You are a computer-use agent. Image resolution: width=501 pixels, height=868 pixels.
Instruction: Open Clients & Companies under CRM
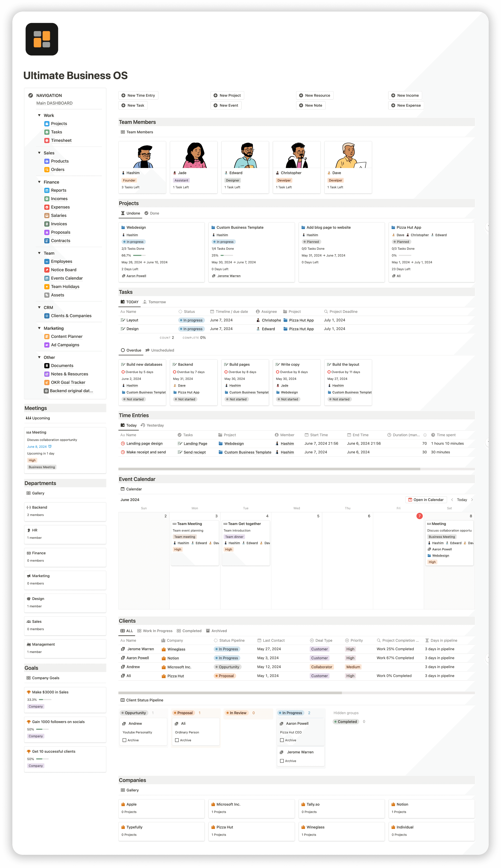71,315
